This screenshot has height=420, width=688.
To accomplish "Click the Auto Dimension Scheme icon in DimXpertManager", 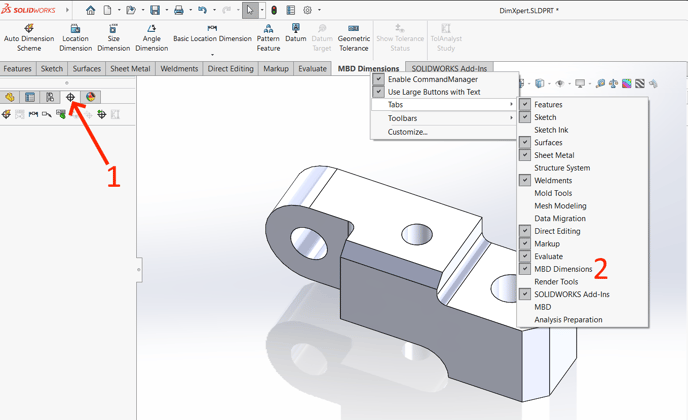I will click(6, 115).
